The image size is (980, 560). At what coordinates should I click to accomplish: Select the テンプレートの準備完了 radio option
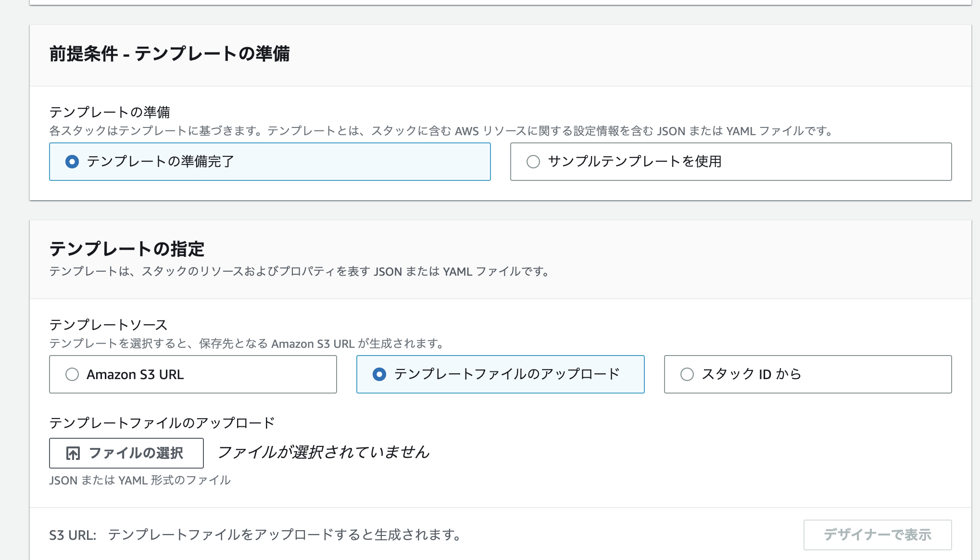[270, 162]
